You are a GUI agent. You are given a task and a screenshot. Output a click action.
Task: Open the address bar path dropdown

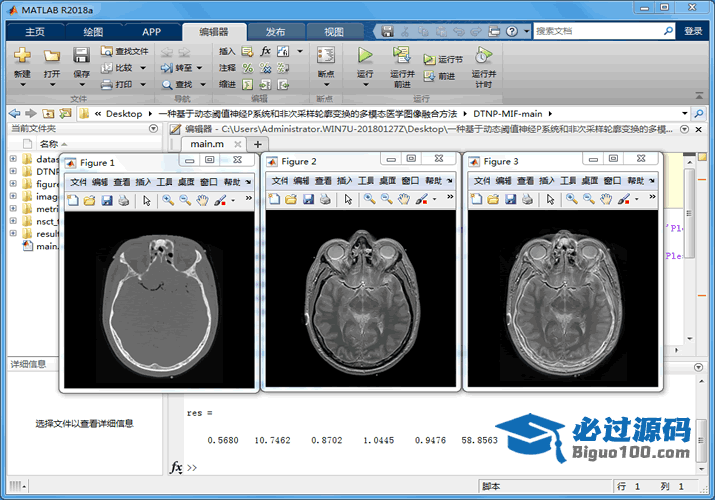[684, 113]
